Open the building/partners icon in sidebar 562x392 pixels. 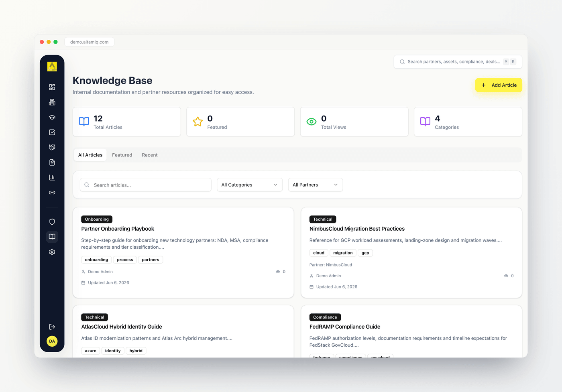(52, 102)
